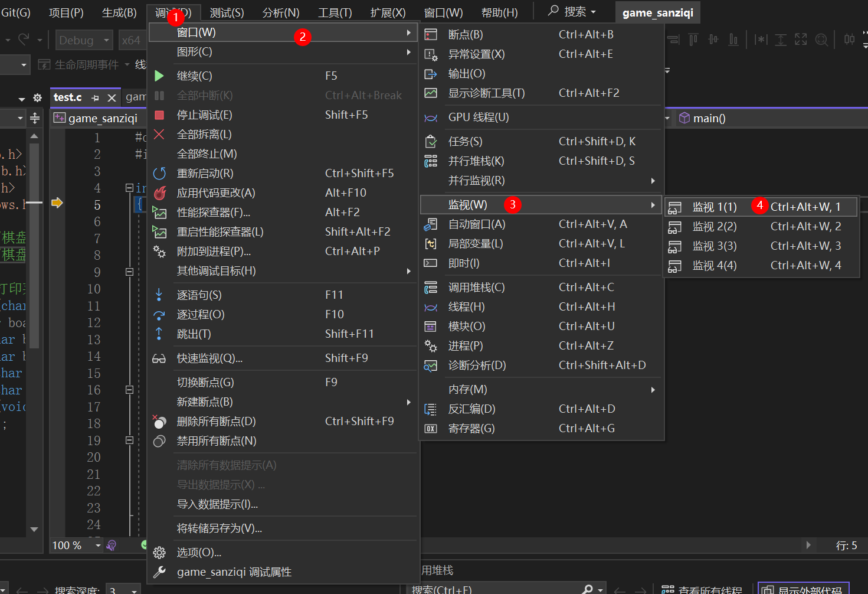Select Watch 2 (监视 2) from the submenu
The image size is (868, 594).
(x=760, y=227)
